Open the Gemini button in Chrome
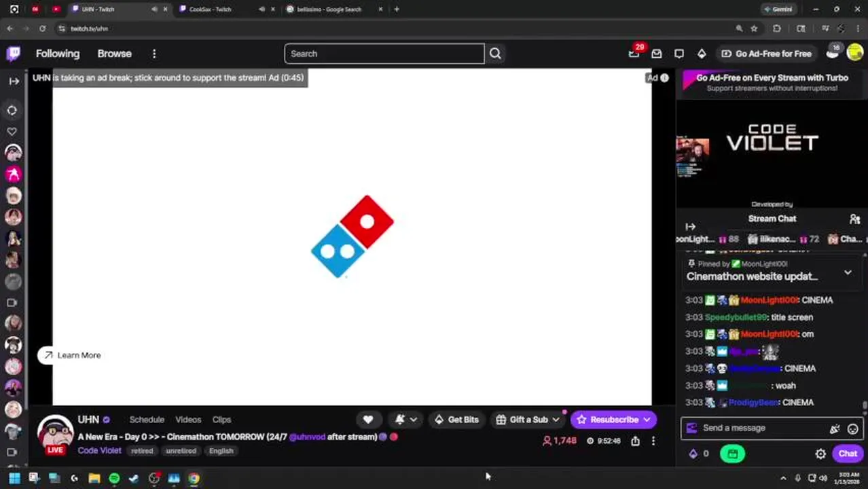Screen dimensions: 868x489 [778, 10]
